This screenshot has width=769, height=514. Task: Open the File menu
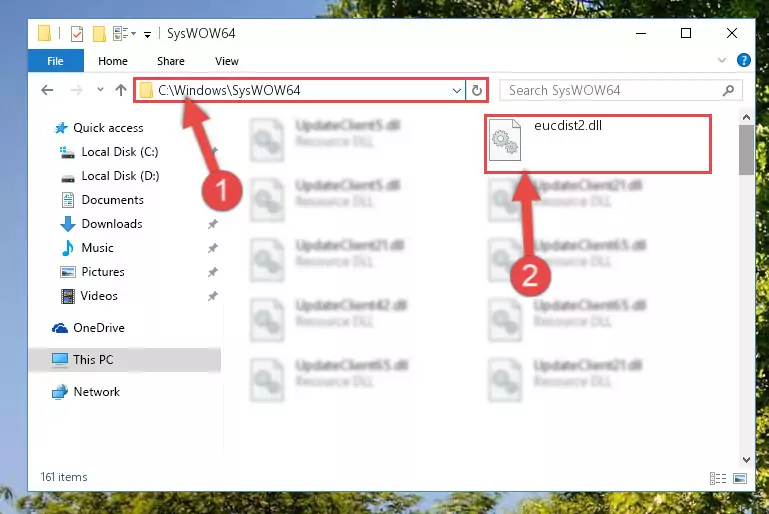tap(55, 61)
